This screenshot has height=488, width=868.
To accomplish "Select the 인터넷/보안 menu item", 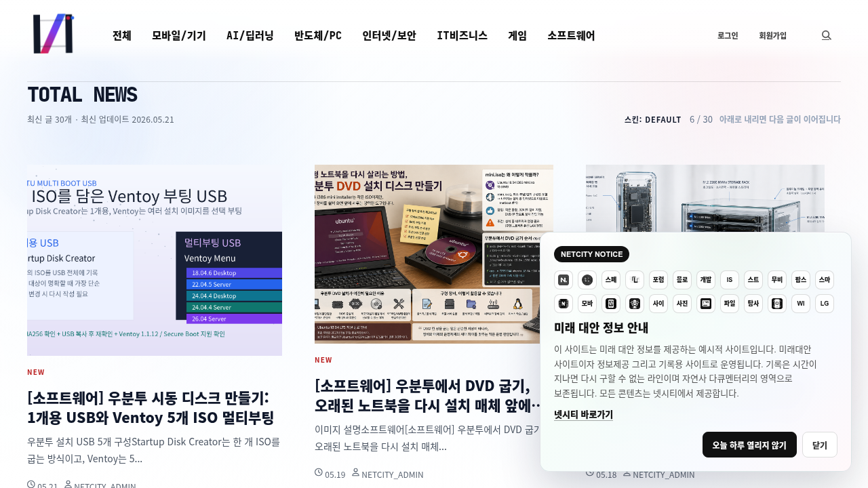I will coord(389,35).
